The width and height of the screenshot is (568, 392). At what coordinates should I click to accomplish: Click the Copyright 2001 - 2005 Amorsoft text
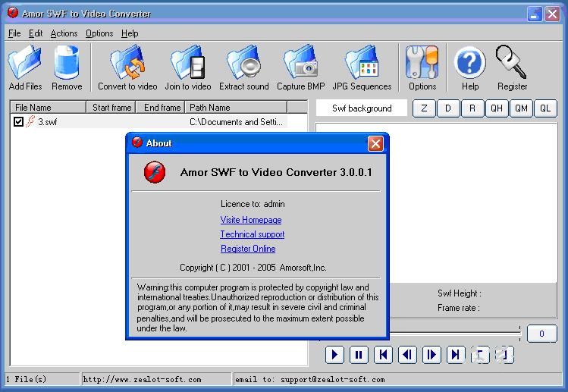coord(253,268)
